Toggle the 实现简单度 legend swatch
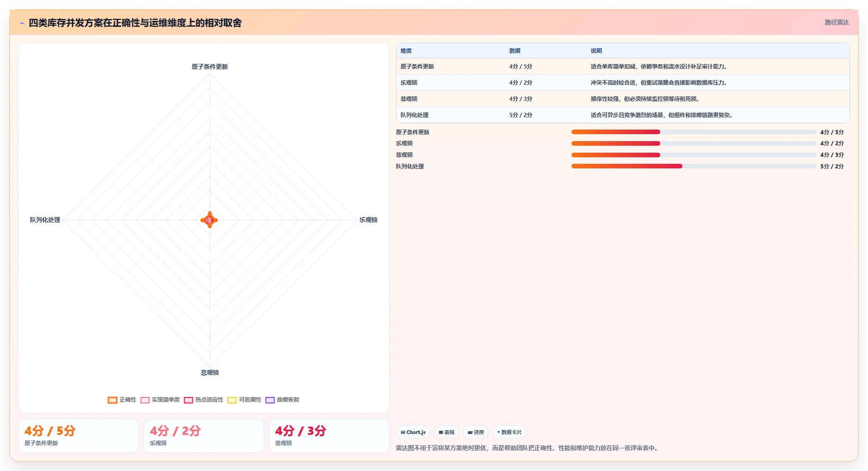This screenshot has height=471, width=868. coord(145,400)
